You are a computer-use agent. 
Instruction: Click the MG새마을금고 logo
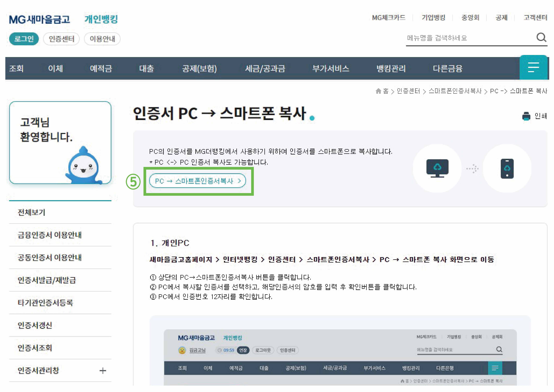pos(39,19)
